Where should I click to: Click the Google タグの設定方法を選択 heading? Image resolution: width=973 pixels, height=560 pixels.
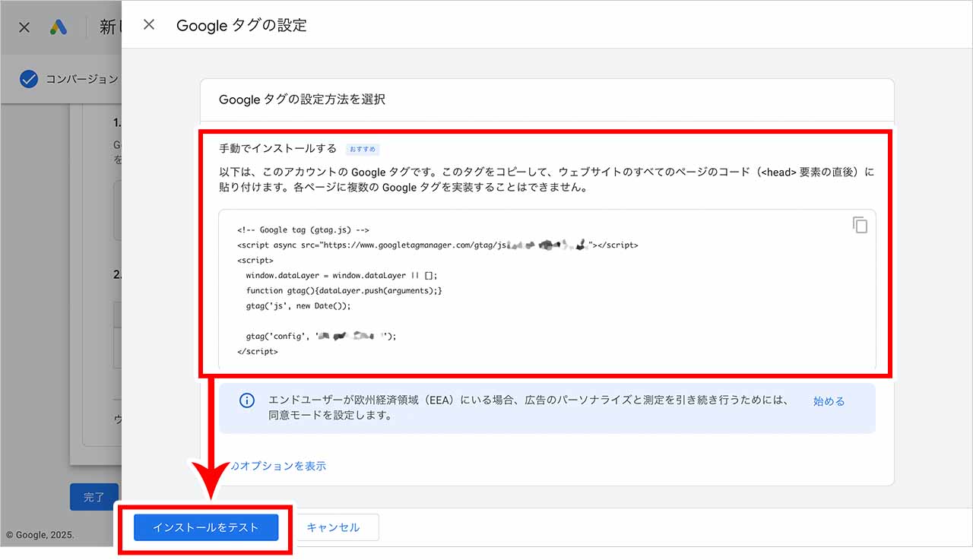302,100
